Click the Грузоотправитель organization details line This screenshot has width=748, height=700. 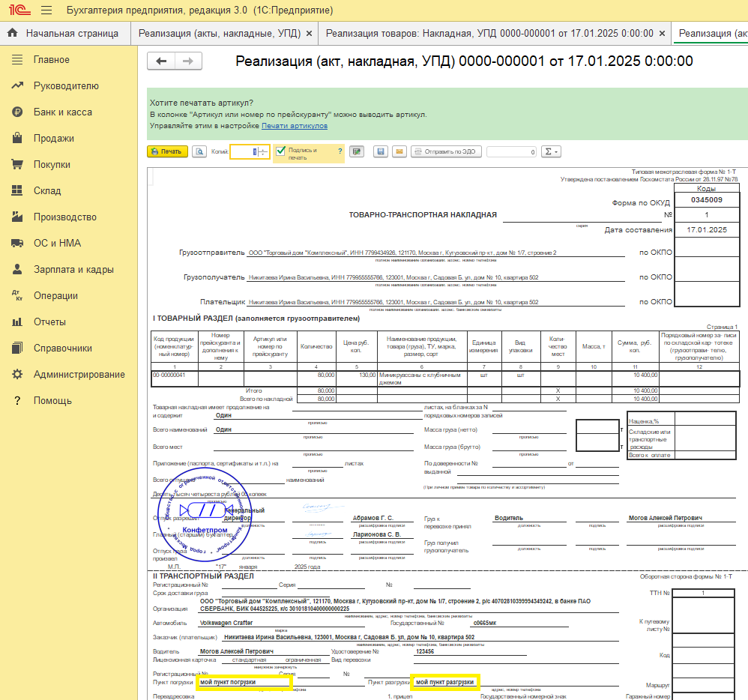(x=435, y=253)
